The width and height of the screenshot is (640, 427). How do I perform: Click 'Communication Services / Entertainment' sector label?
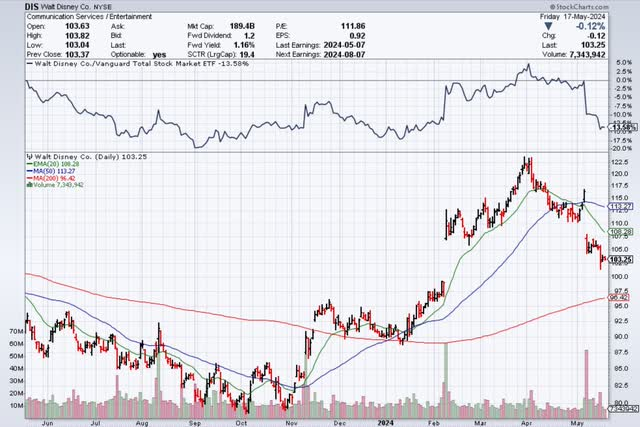(89, 17)
